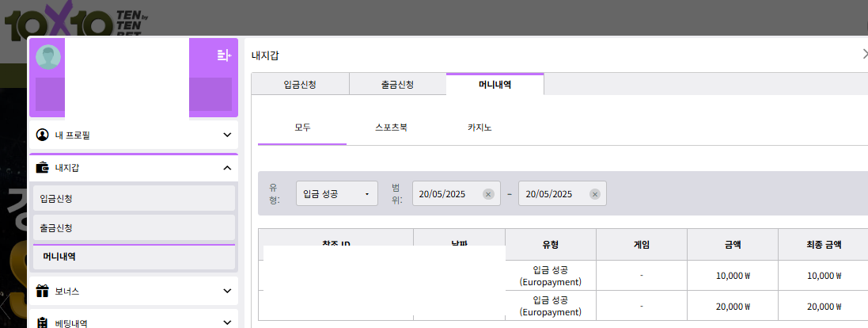Click the 내지갑 wallet icon
The height and width of the screenshot is (328, 868).
pos(43,168)
